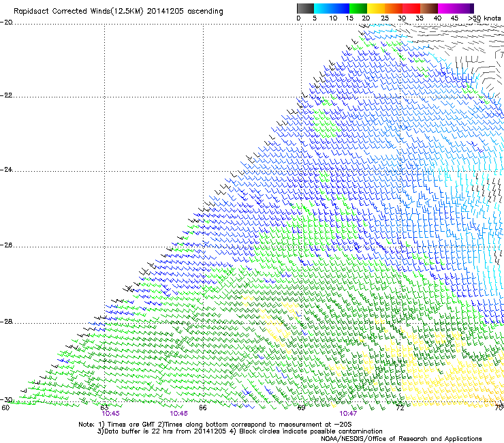The height and width of the screenshot is (443, 504).
Task: Click the green 15-20 knots legend color
Action: (x=358, y=8)
